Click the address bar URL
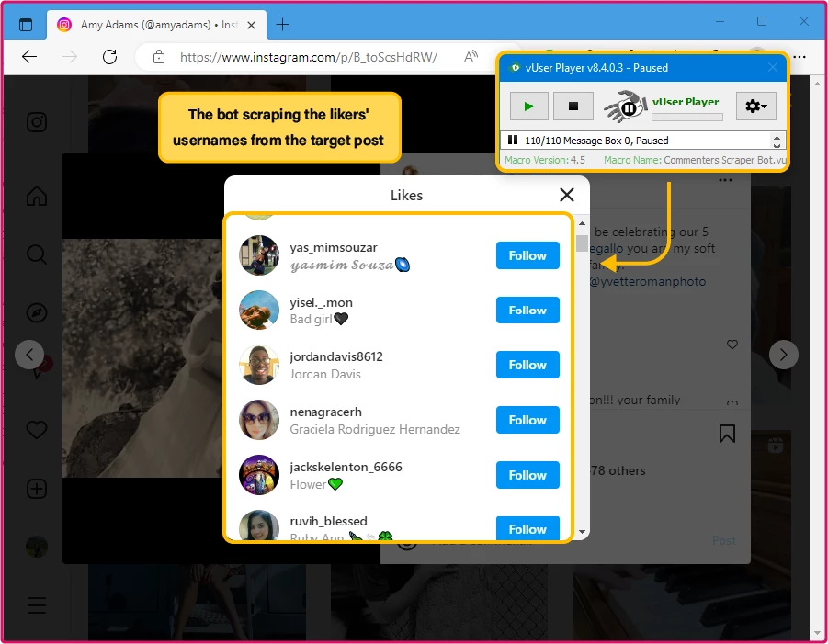This screenshot has height=644, width=828. pos(309,57)
